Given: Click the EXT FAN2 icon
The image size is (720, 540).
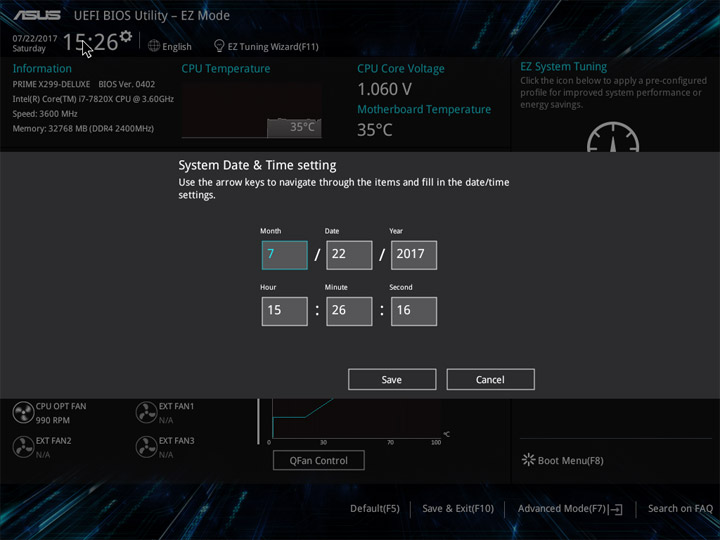Looking at the screenshot, I should [23, 447].
